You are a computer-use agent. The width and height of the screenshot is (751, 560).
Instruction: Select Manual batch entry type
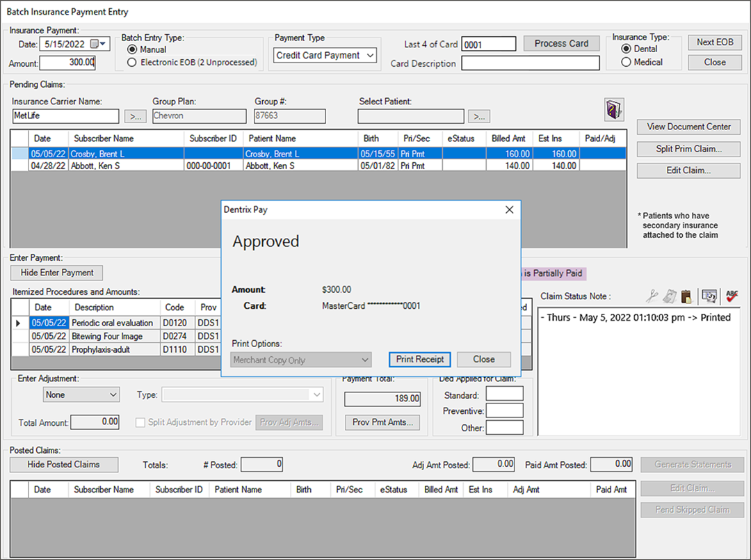[131, 49]
